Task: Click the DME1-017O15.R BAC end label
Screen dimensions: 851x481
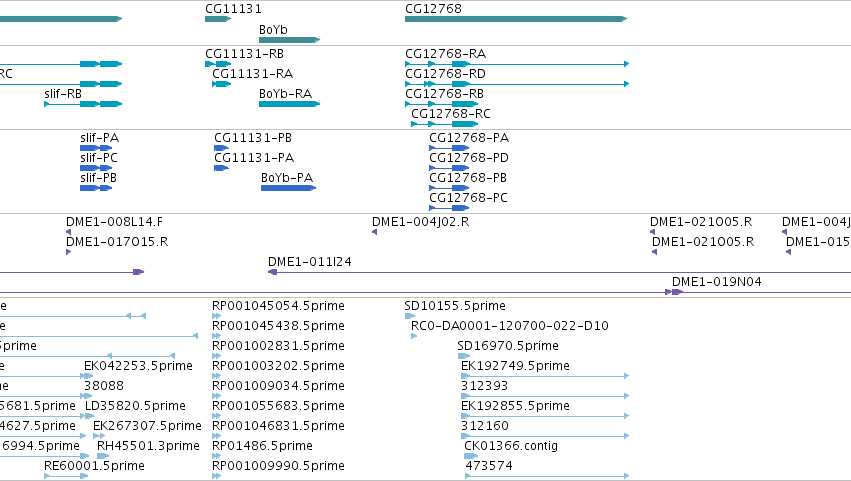Action: coord(117,242)
